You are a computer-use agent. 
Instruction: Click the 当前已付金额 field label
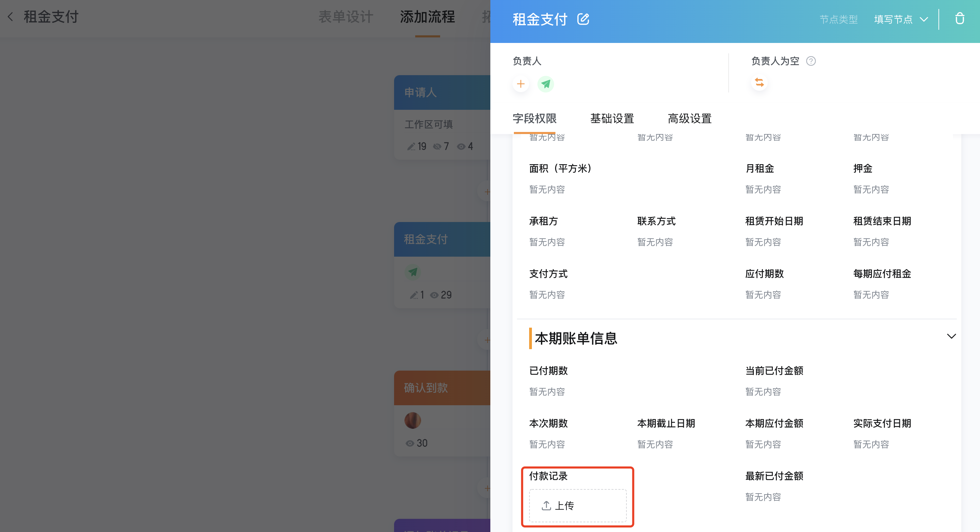pos(774,371)
